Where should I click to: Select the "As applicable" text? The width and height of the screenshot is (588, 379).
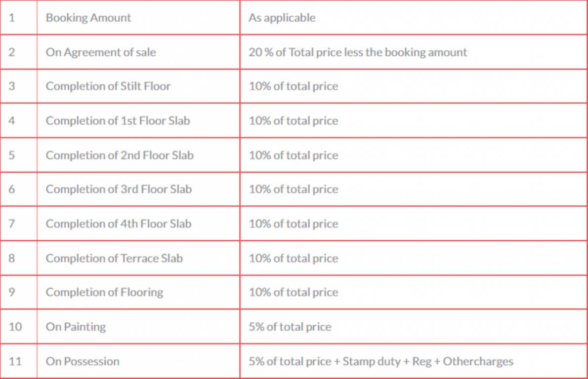(x=282, y=18)
